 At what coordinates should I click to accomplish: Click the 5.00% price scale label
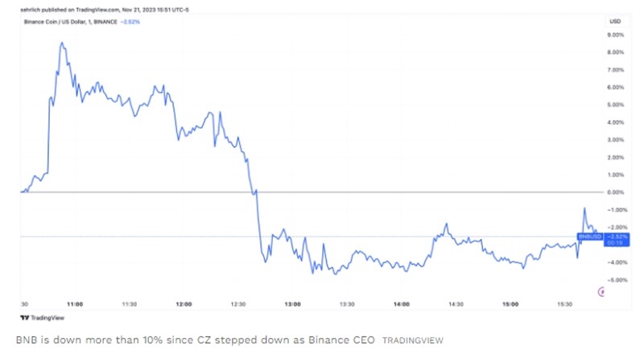615,105
